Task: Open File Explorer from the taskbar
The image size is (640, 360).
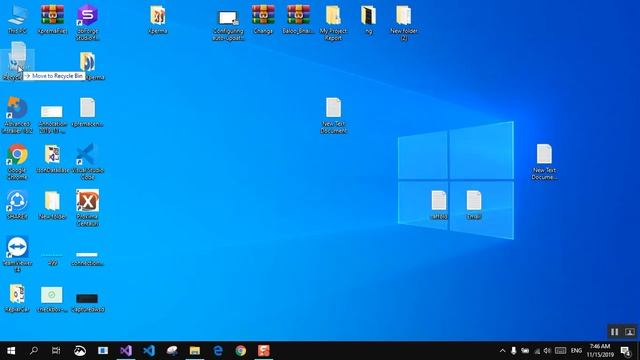Action: click(x=195, y=351)
